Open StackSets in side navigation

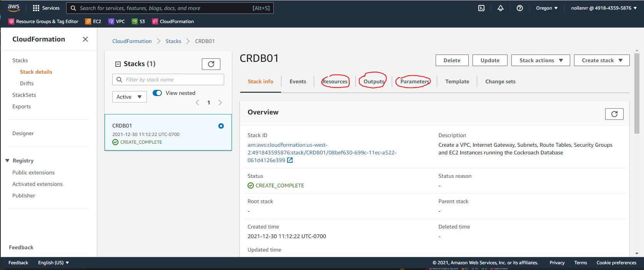click(x=24, y=95)
